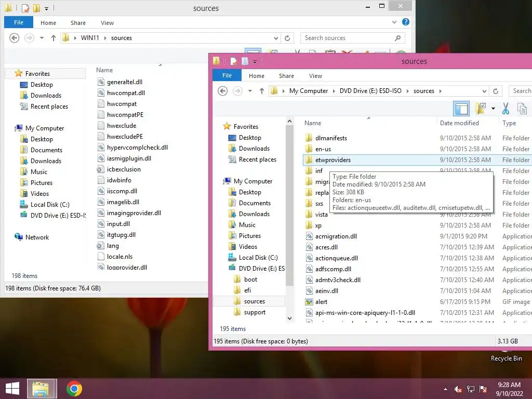Select Recent places in WIN11 window
Viewport: 532px width, 399px height.
[49, 106]
